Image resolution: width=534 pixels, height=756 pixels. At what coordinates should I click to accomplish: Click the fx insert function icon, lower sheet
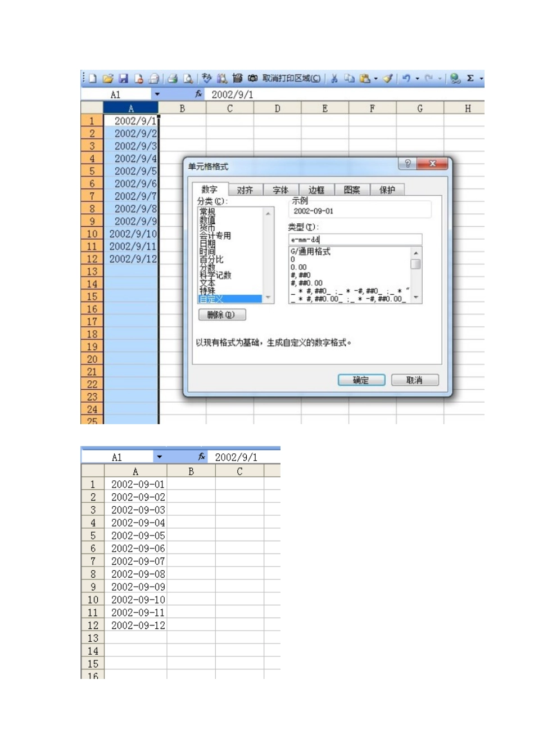point(202,457)
